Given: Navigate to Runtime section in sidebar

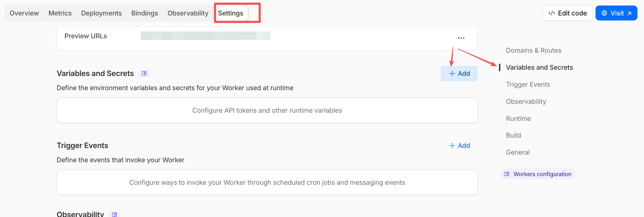Looking at the screenshot, I should [x=518, y=118].
